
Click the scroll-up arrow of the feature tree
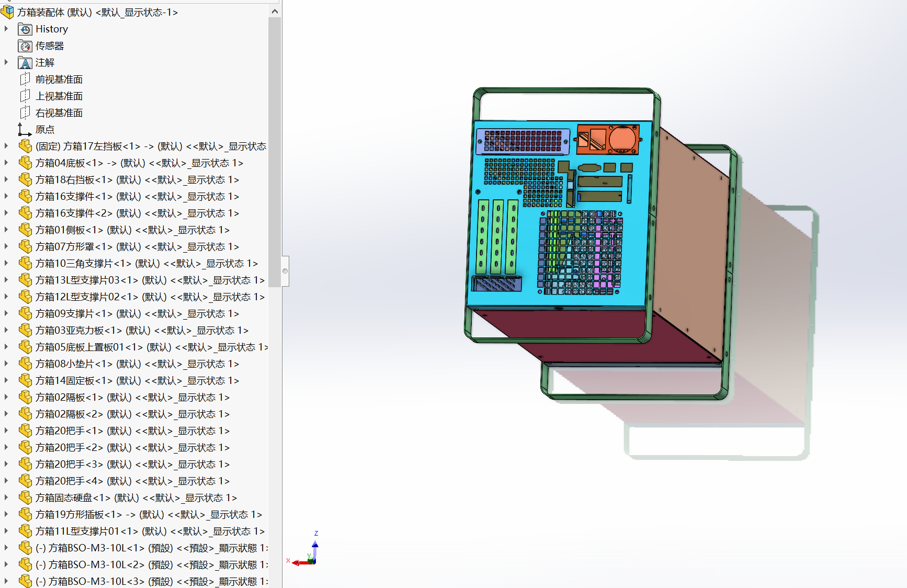(275, 11)
